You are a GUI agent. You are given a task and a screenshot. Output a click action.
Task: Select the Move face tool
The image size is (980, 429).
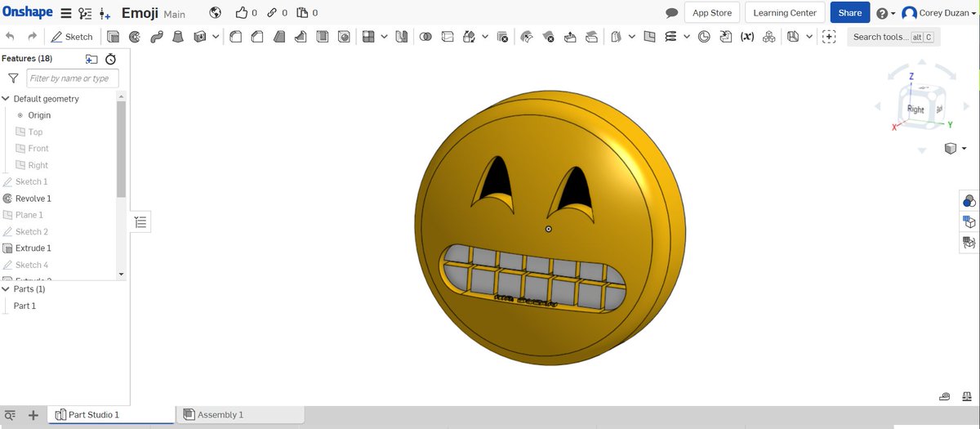pyautogui.click(x=570, y=37)
